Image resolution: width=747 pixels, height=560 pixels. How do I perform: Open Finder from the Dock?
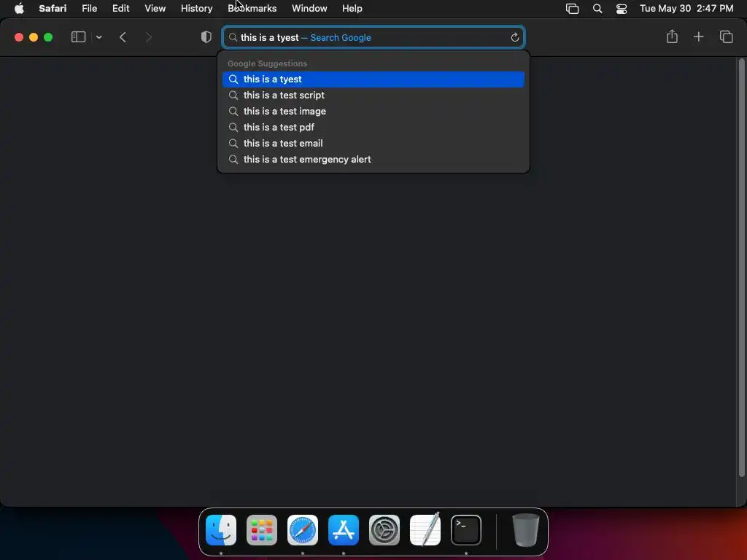[x=221, y=529]
